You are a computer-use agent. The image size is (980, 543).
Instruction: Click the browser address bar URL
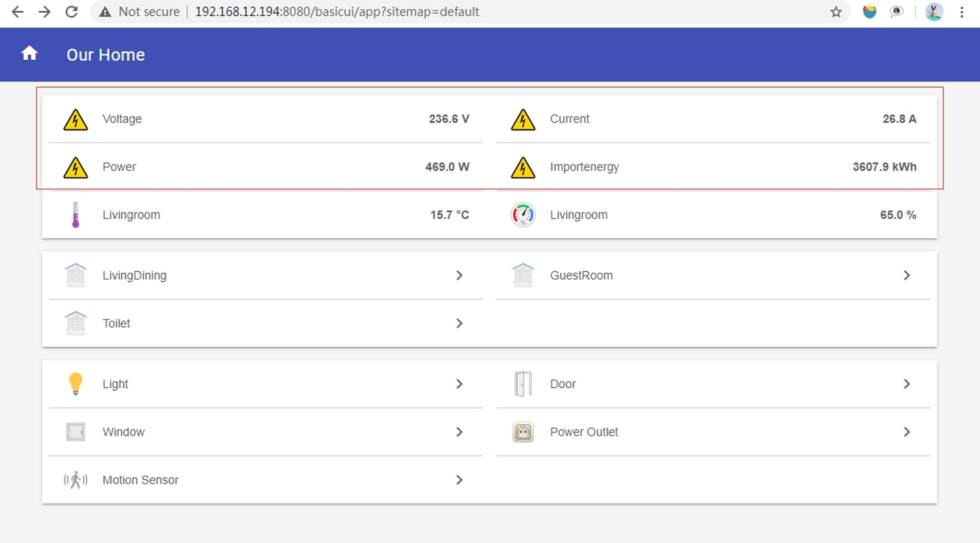pyautogui.click(x=337, y=12)
